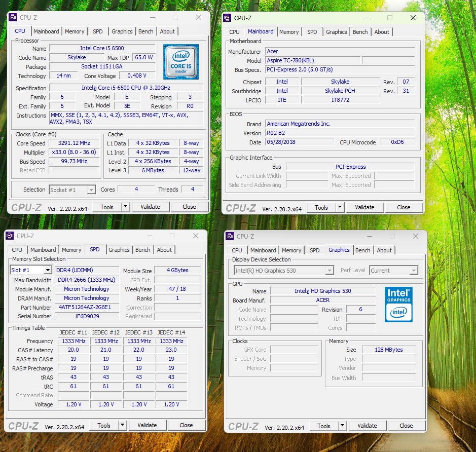
Task: Click Instructions field listing MMX, SSE
Action: 126,118
